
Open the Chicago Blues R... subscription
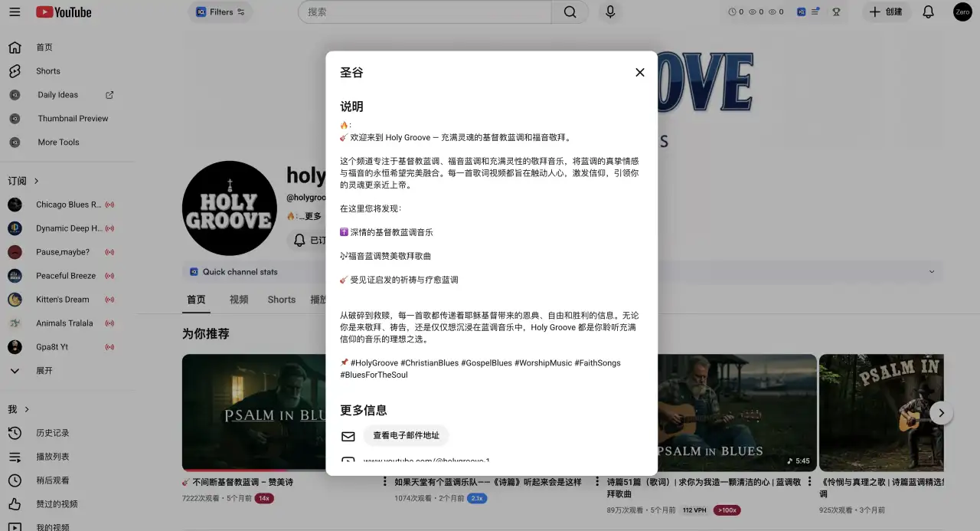[67, 205]
